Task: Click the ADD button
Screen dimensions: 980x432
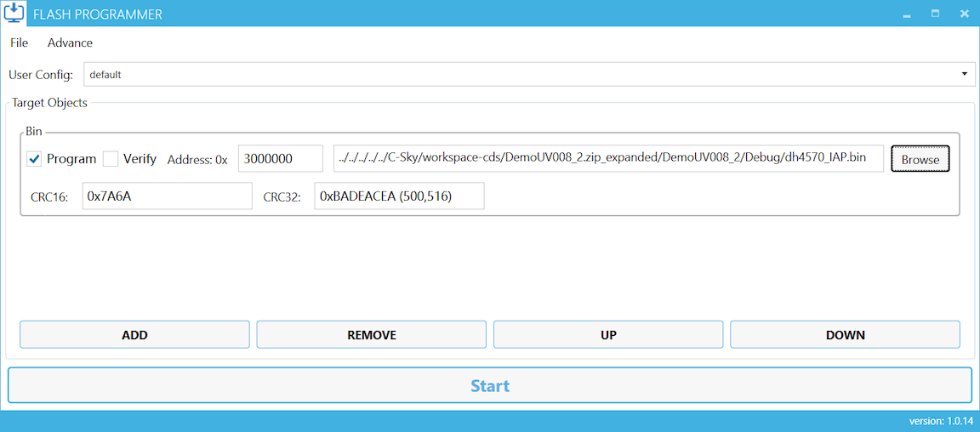Action: point(134,335)
